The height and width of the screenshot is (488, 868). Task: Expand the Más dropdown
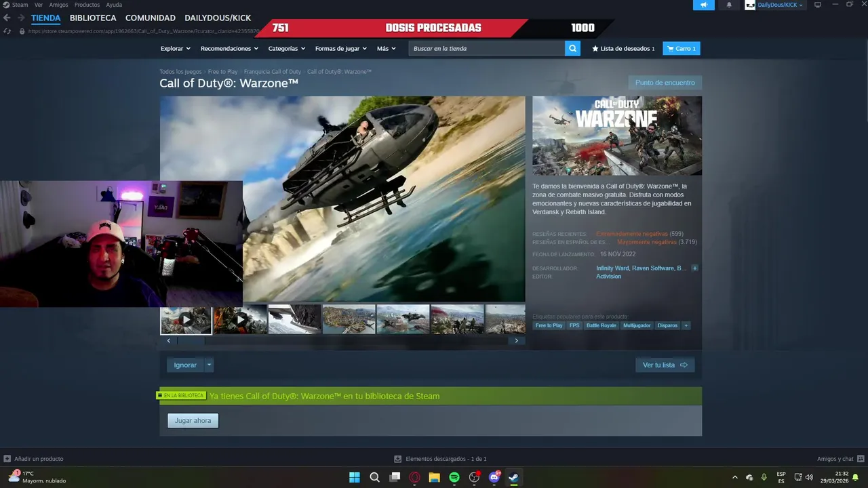(386, 49)
